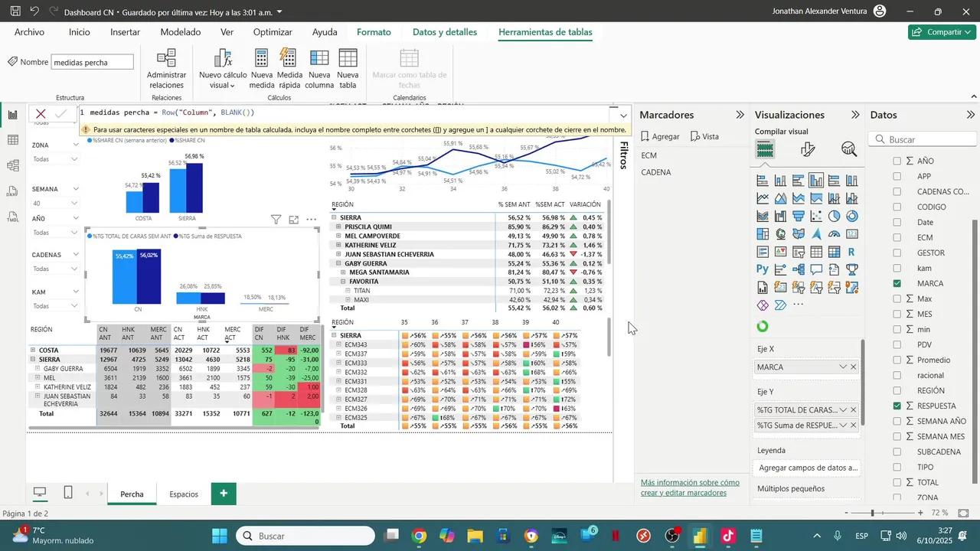This screenshot has width=980, height=551.
Task: Uncheck the MARCA field checkbox
Action: coord(897,283)
